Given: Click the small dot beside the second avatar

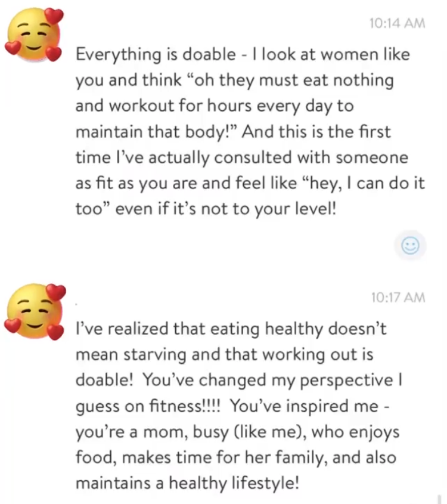Looking at the screenshot, I should 77,304.
